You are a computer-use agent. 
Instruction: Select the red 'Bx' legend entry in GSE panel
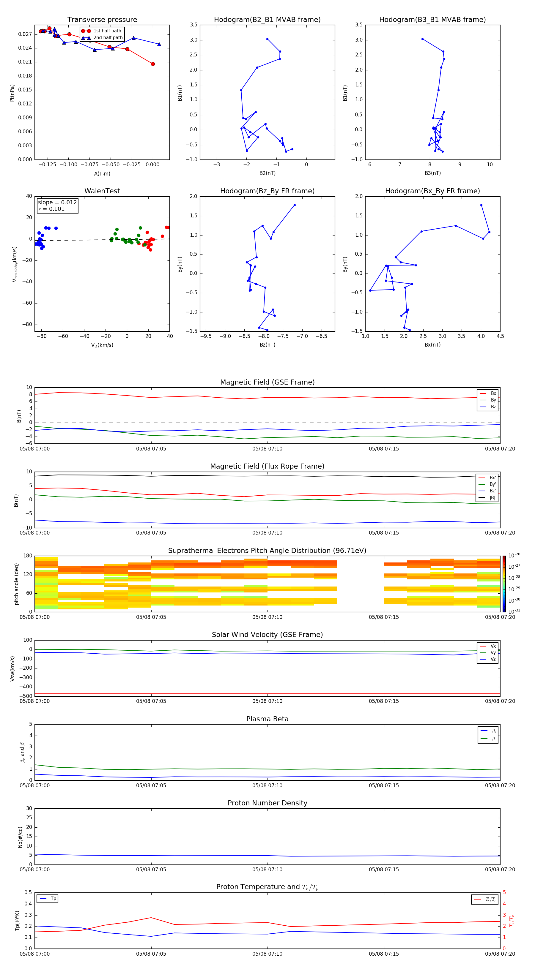click(x=488, y=393)
